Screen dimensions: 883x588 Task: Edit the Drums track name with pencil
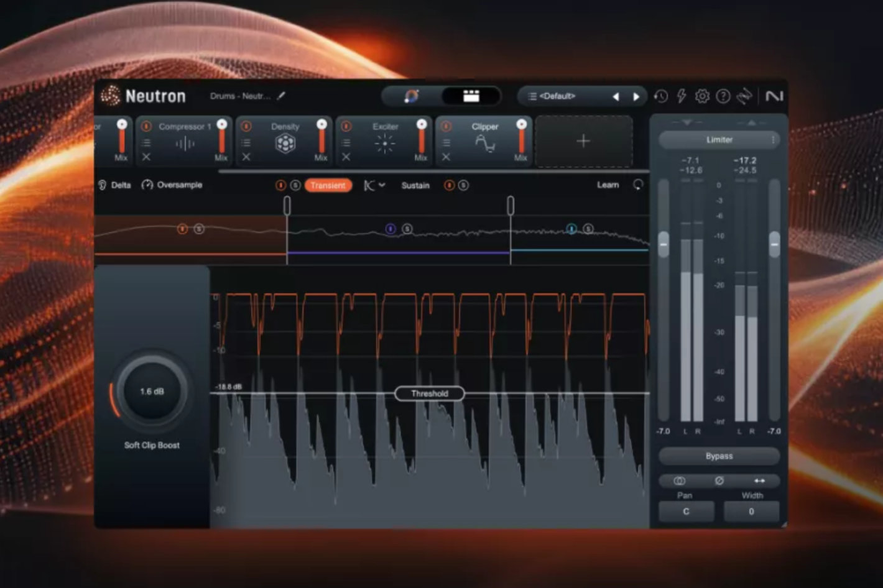[281, 96]
